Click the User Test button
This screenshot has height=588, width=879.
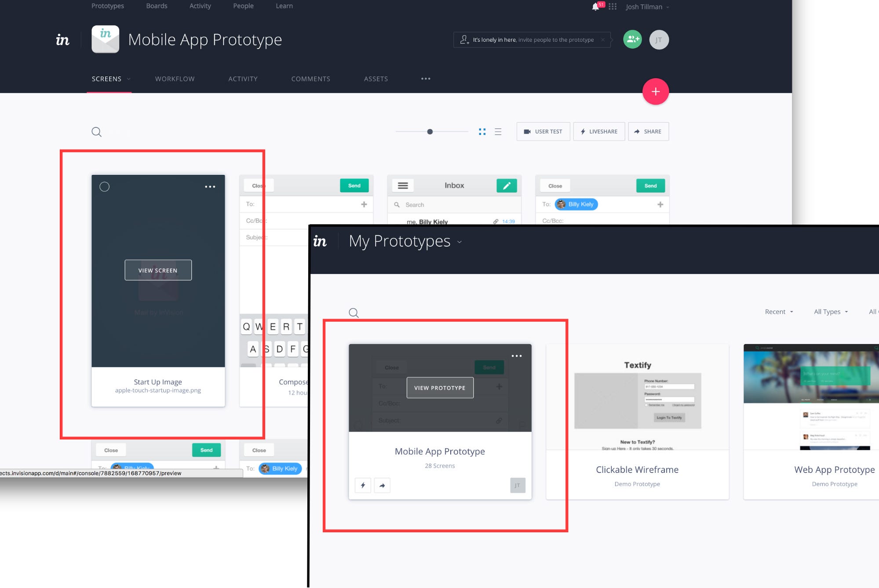point(543,131)
